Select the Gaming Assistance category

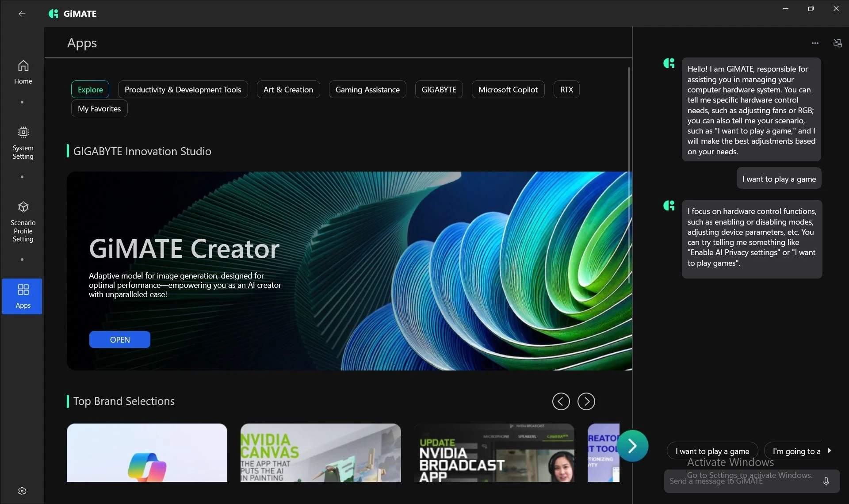coord(367,89)
